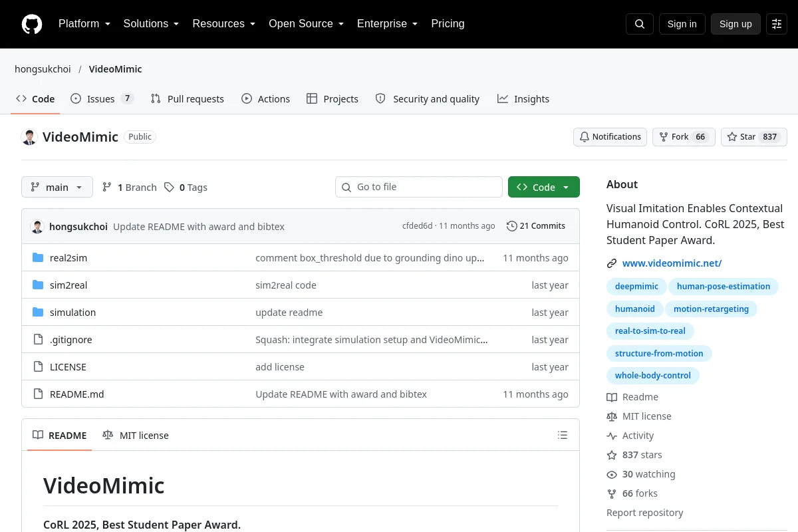Screen dimensions: 798x532
Task: Open commit message 'Update README with award and bibtex' in header
Action: click(199, 227)
